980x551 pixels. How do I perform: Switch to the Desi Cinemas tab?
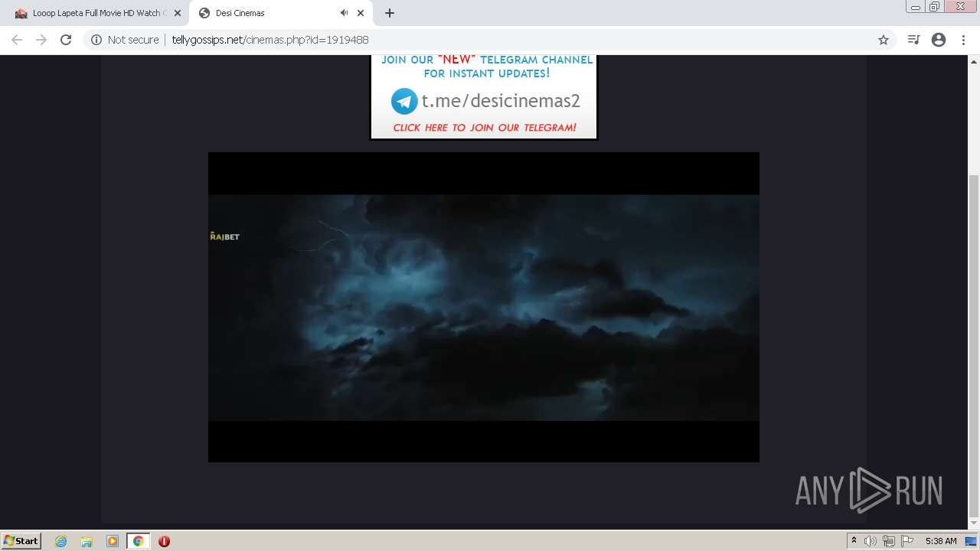tap(281, 13)
